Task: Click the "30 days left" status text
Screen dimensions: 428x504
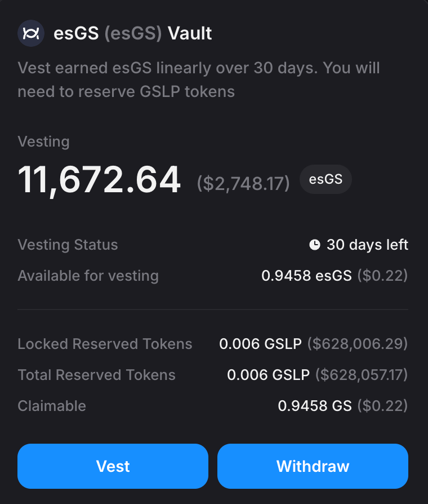Action: pyautogui.click(x=367, y=245)
